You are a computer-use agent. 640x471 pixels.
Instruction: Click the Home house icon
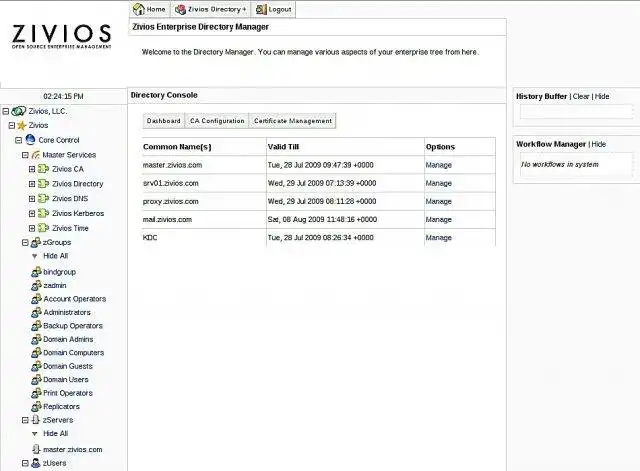tap(139, 9)
